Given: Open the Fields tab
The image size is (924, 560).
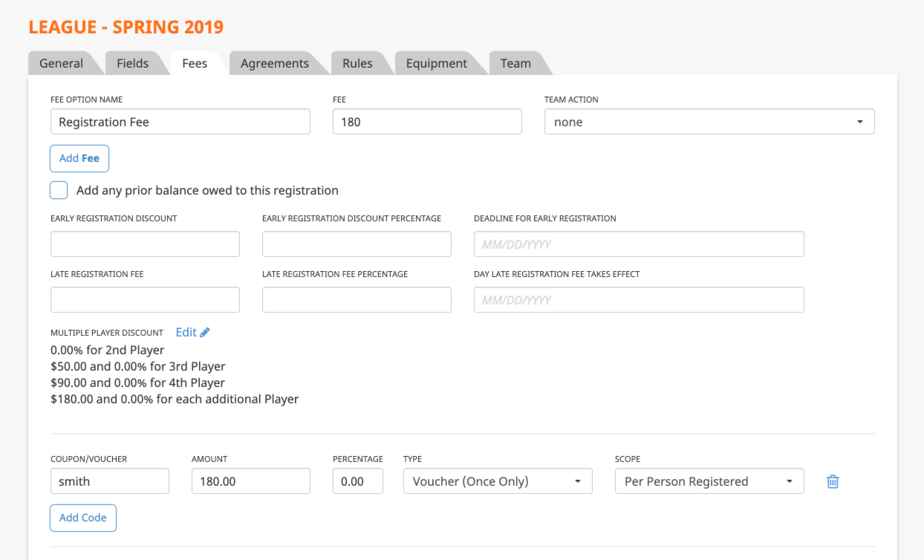Looking at the screenshot, I should pyautogui.click(x=133, y=63).
